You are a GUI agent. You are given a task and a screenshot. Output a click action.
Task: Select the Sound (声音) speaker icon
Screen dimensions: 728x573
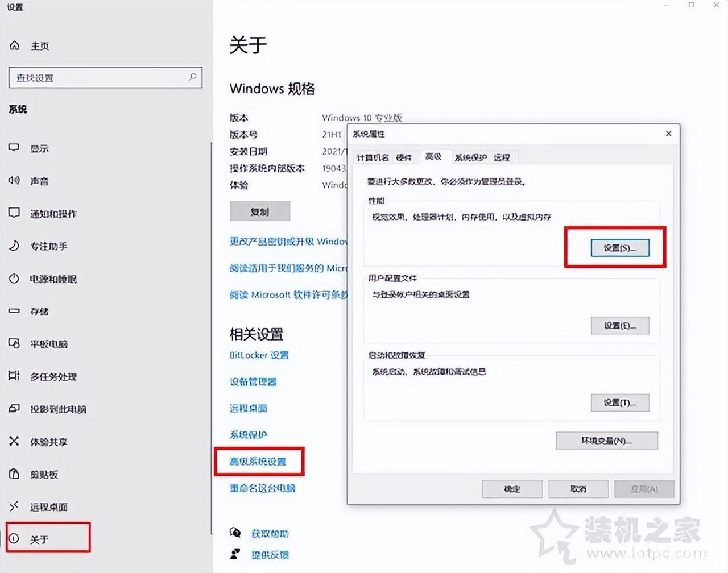click(x=14, y=181)
